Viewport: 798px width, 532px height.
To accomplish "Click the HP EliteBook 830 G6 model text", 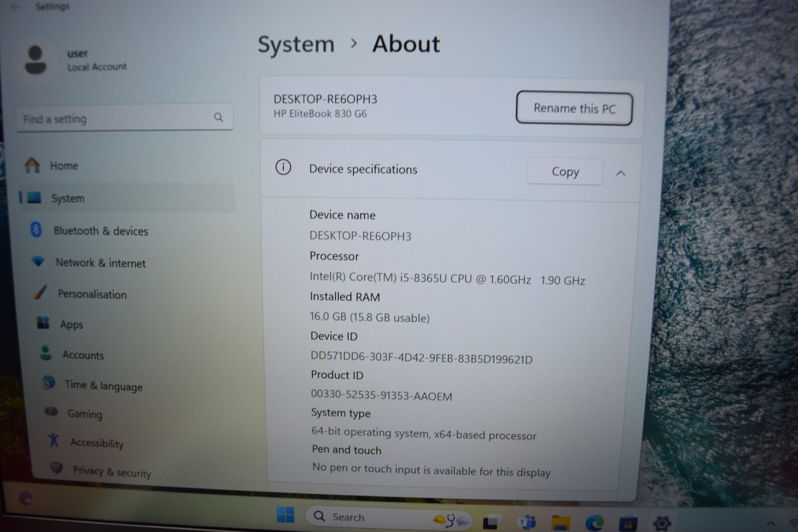I will (x=320, y=113).
